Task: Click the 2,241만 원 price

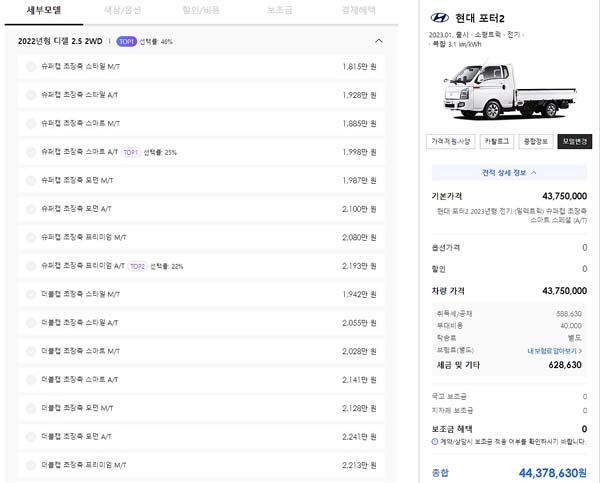Action: [x=359, y=437]
